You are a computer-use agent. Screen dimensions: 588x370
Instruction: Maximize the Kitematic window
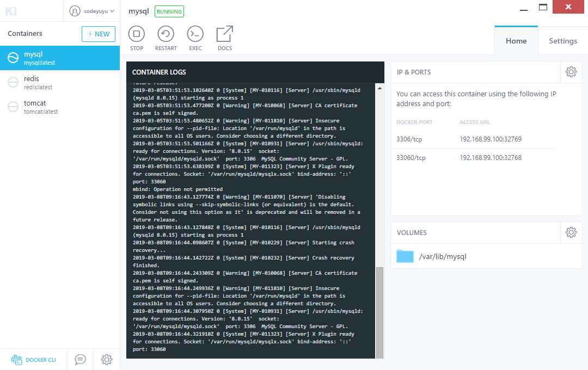(x=543, y=7)
